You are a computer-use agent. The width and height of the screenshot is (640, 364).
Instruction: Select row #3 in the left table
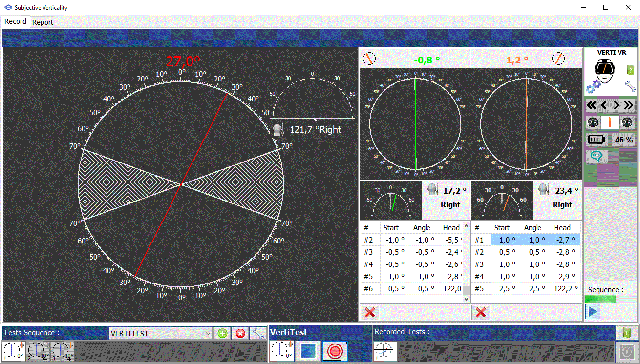pyautogui.click(x=411, y=252)
